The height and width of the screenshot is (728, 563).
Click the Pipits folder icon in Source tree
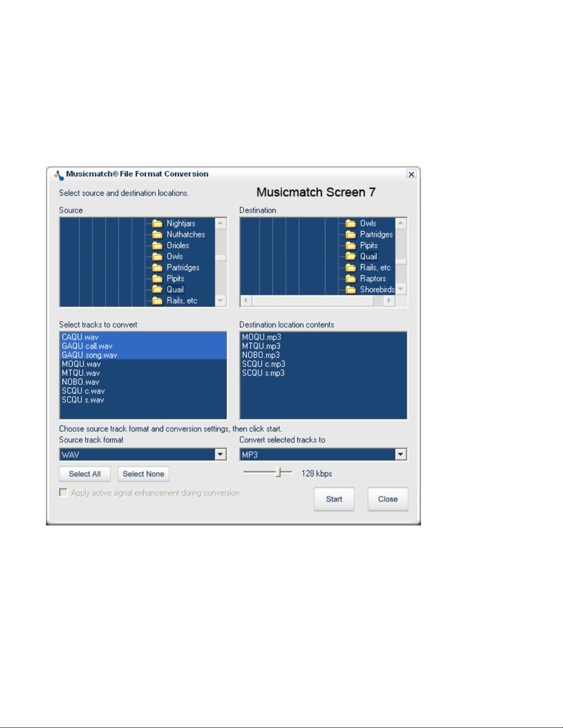coord(158,279)
